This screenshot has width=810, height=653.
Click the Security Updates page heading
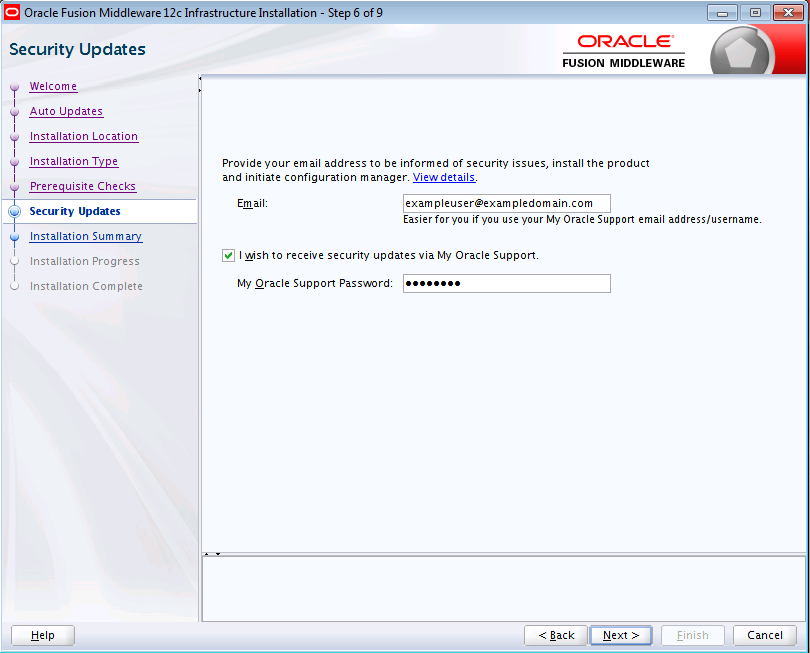tap(77, 49)
